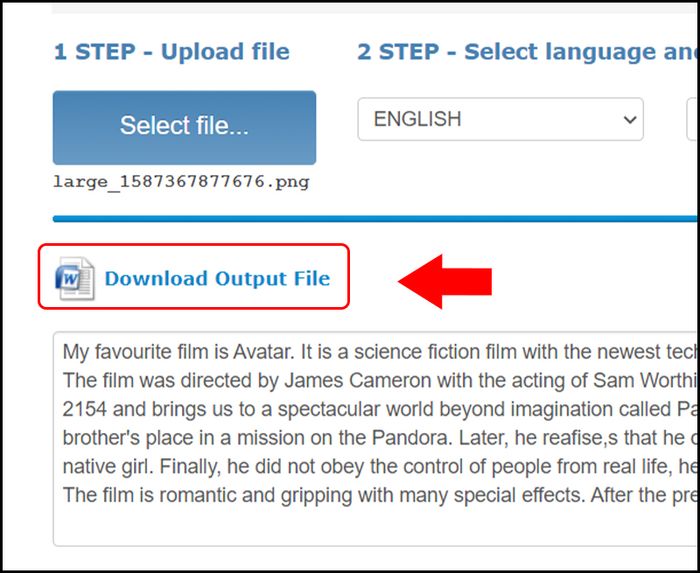Open the ENGLISH language dropdown
The width and height of the screenshot is (700, 573).
coord(500,119)
